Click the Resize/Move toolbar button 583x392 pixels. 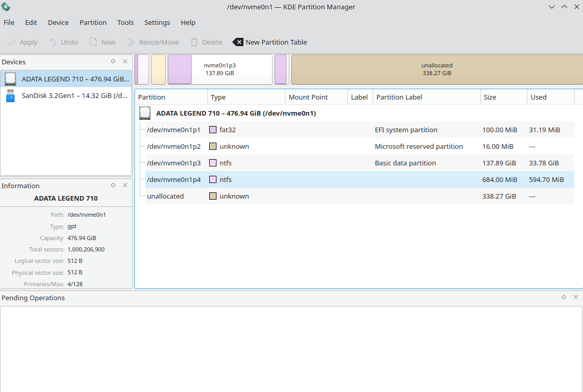153,43
